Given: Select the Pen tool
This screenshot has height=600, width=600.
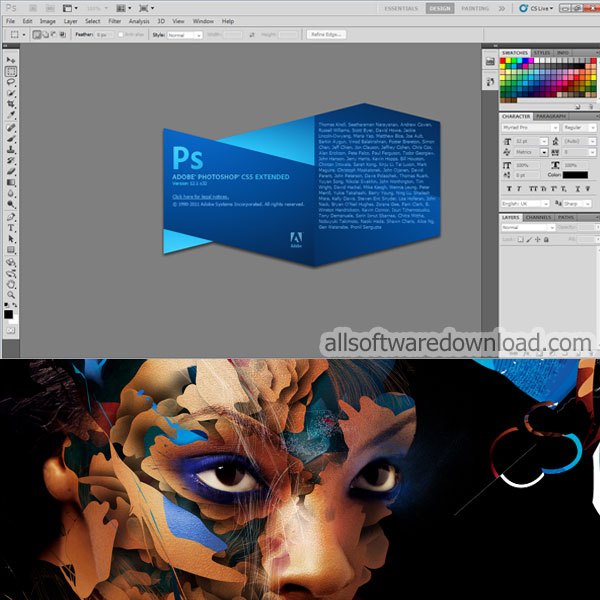Looking at the screenshot, I should tap(11, 217).
